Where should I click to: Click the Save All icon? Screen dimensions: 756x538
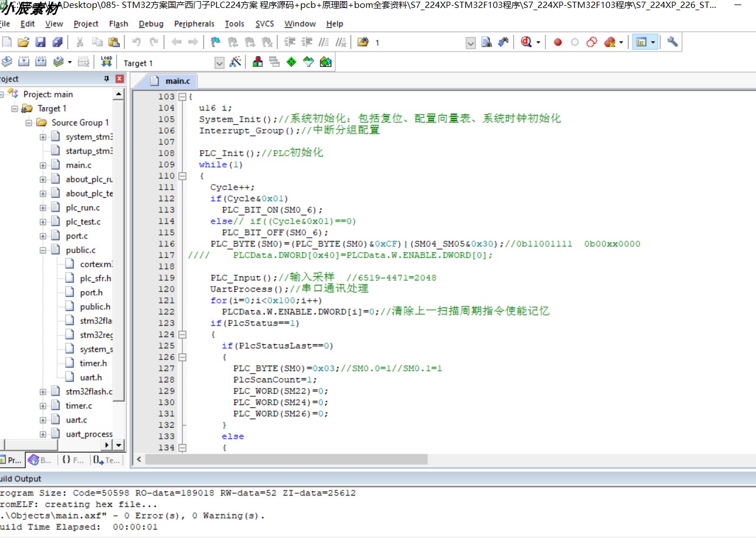[x=57, y=42]
